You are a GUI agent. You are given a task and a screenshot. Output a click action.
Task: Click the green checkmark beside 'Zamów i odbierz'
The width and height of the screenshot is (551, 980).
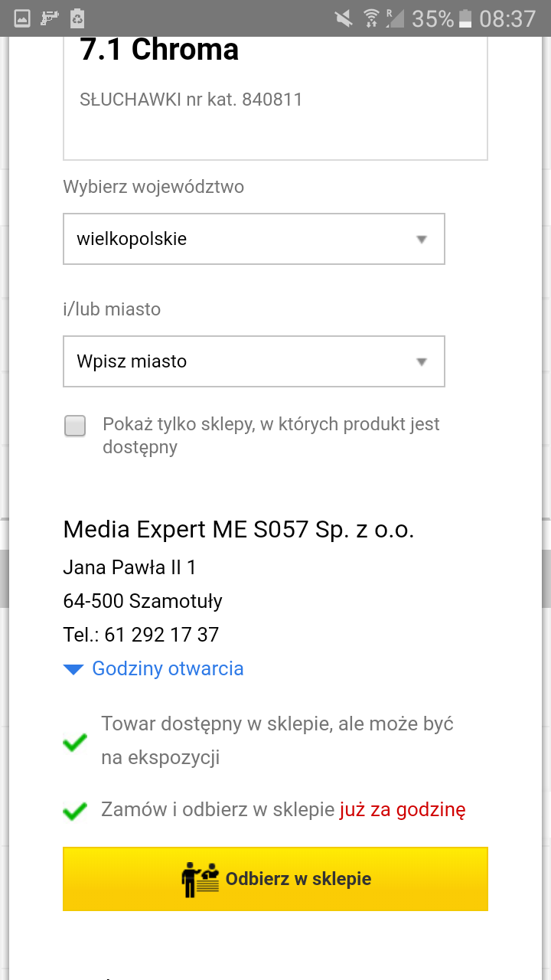coord(74,810)
